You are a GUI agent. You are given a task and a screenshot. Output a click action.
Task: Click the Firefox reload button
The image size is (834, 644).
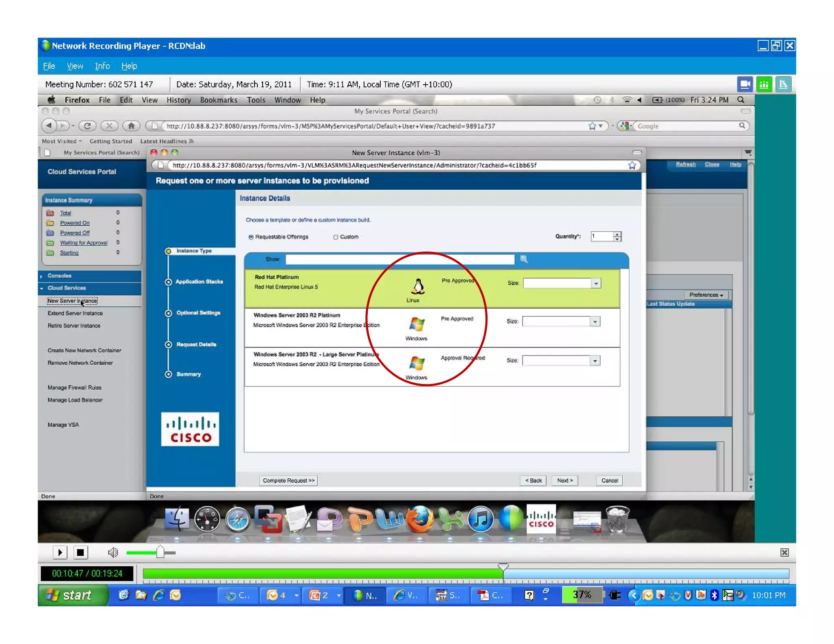pos(87,126)
